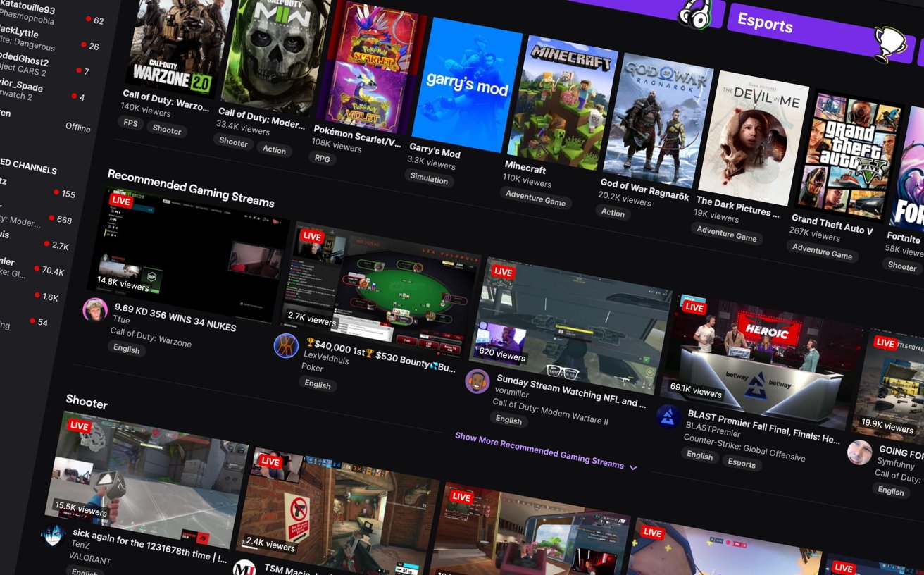This screenshot has width=924, height=575.
Task: Expand Show More Recommended Gaming Streams
Action: pos(546,451)
